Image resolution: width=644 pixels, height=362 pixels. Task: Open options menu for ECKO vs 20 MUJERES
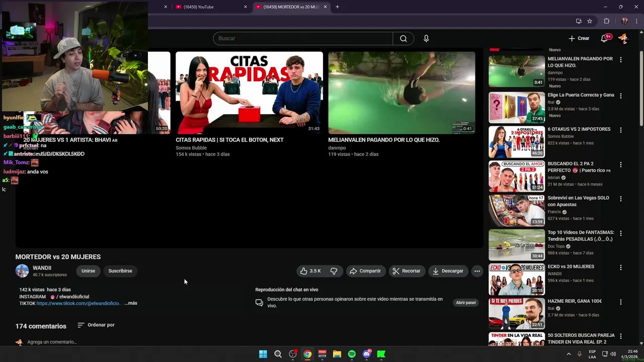(621, 267)
